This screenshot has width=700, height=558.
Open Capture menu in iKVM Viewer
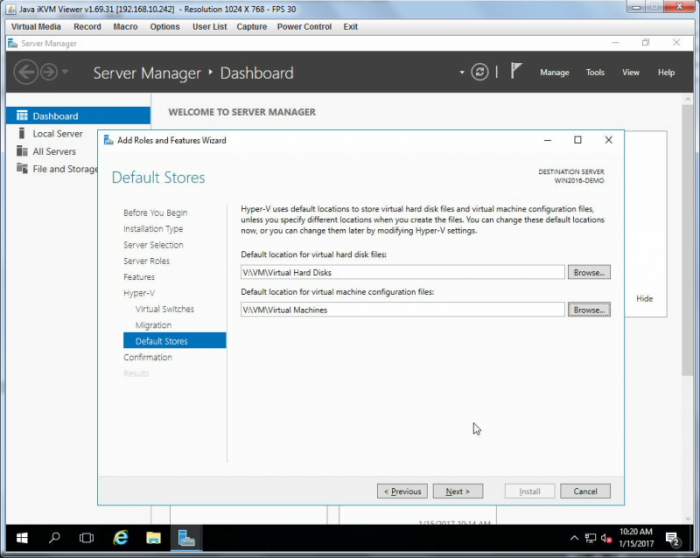coord(252,27)
